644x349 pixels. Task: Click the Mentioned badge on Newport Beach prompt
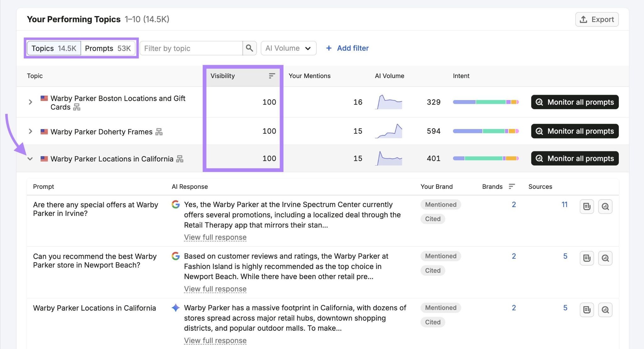click(x=441, y=256)
